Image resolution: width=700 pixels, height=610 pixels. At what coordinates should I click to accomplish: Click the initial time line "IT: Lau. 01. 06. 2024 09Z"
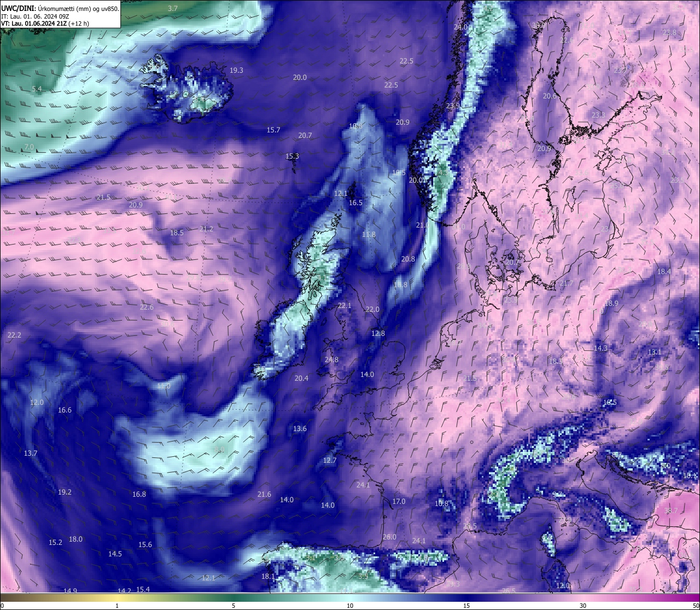[35, 16]
